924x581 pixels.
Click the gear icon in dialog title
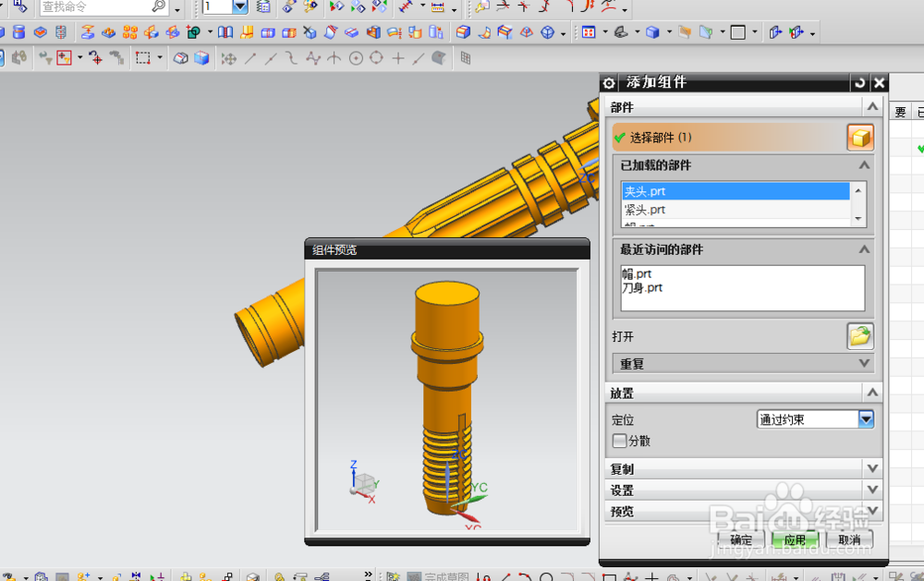pyautogui.click(x=609, y=83)
